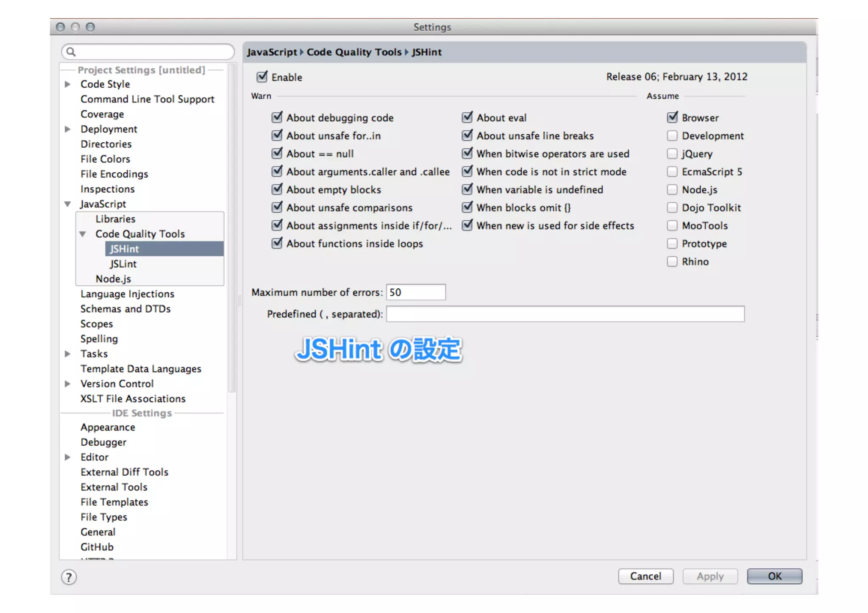The image size is (868, 613).
Task: Open Appearance under IDE Settings
Action: point(108,427)
